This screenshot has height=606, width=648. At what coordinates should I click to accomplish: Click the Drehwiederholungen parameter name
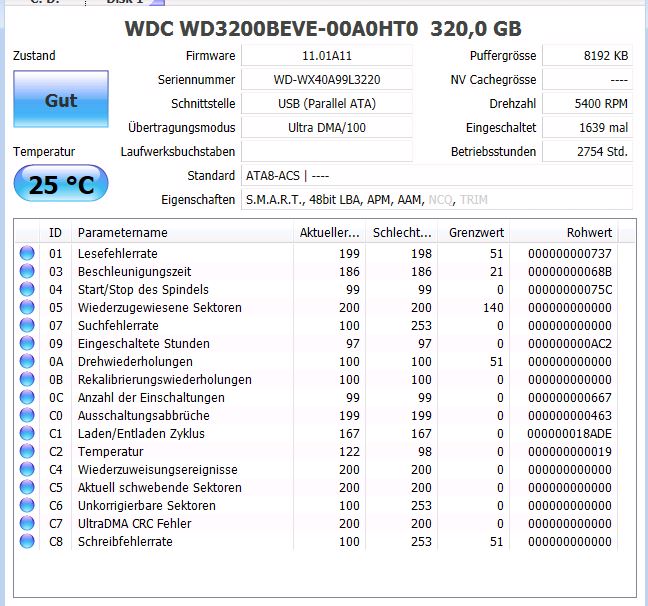(135, 362)
